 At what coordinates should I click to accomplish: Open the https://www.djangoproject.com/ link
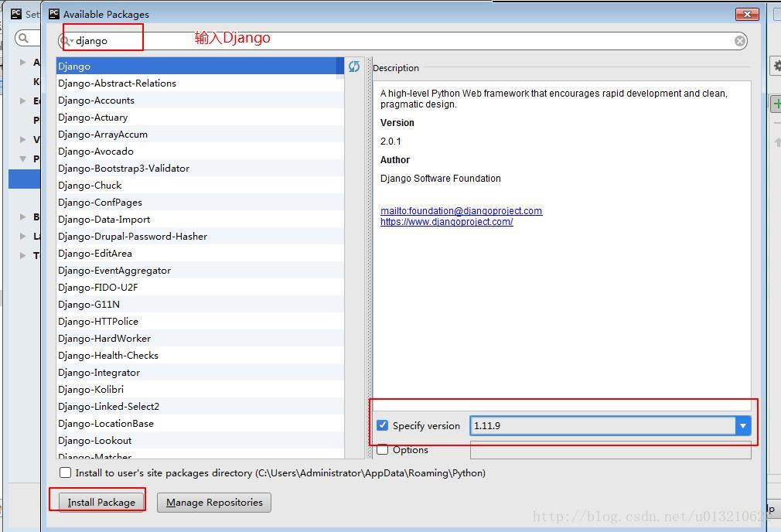(447, 222)
